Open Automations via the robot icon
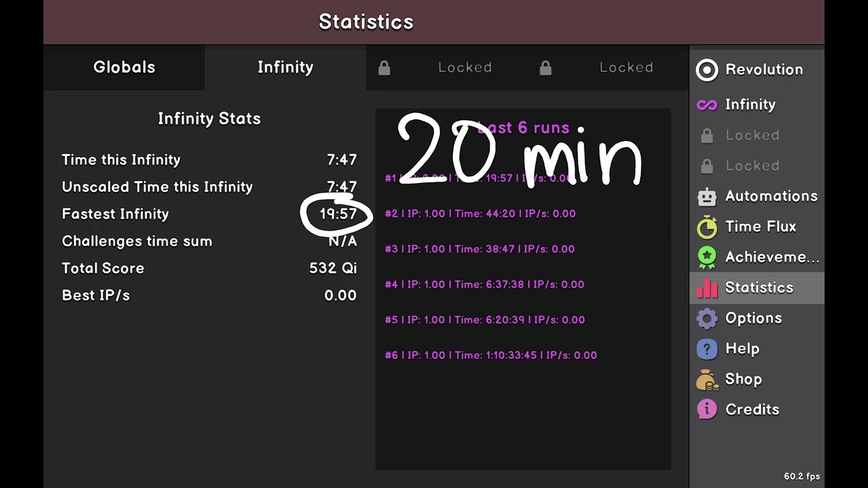Image resolution: width=868 pixels, height=488 pixels. pos(707,197)
